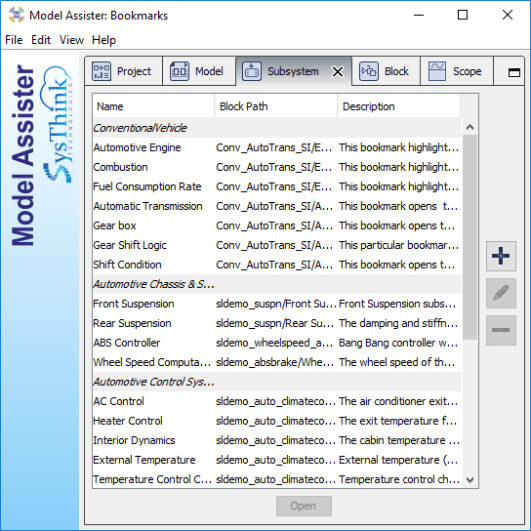Image resolution: width=531 pixels, height=531 pixels.
Task: Select the ConventionalVehicle group header
Action: pos(277,128)
